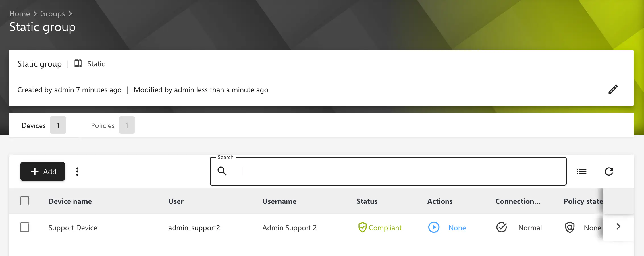Image resolution: width=644 pixels, height=256 pixels.
Task: Sort by the Device name column header
Action: [70, 201]
